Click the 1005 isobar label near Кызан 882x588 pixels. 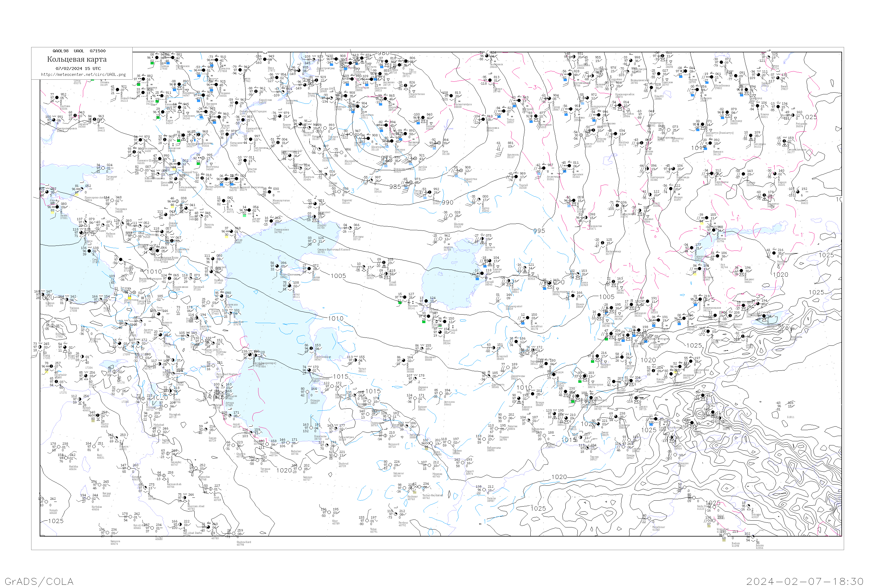point(338,276)
